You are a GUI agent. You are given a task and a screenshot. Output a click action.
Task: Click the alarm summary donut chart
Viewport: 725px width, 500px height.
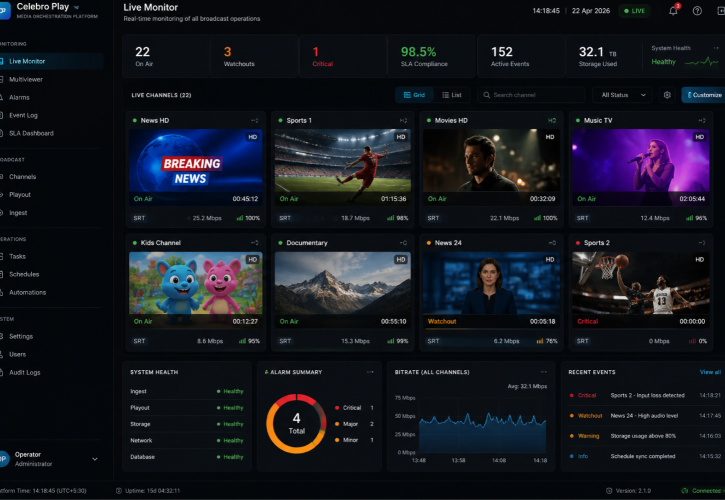tap(296, 424)
